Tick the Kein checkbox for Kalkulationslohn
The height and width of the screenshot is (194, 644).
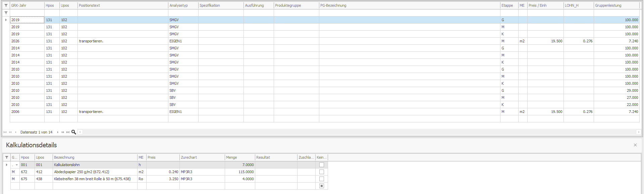[x=322, y=165]
